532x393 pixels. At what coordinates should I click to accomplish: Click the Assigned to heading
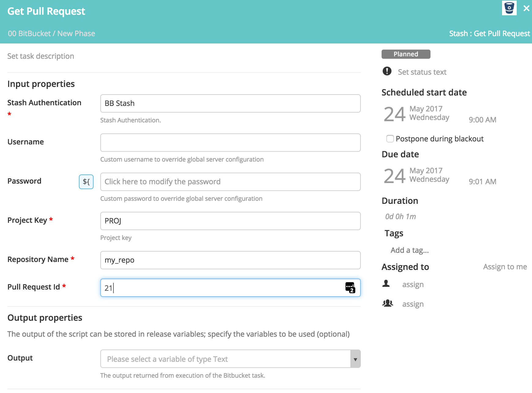tap(405, 267)
